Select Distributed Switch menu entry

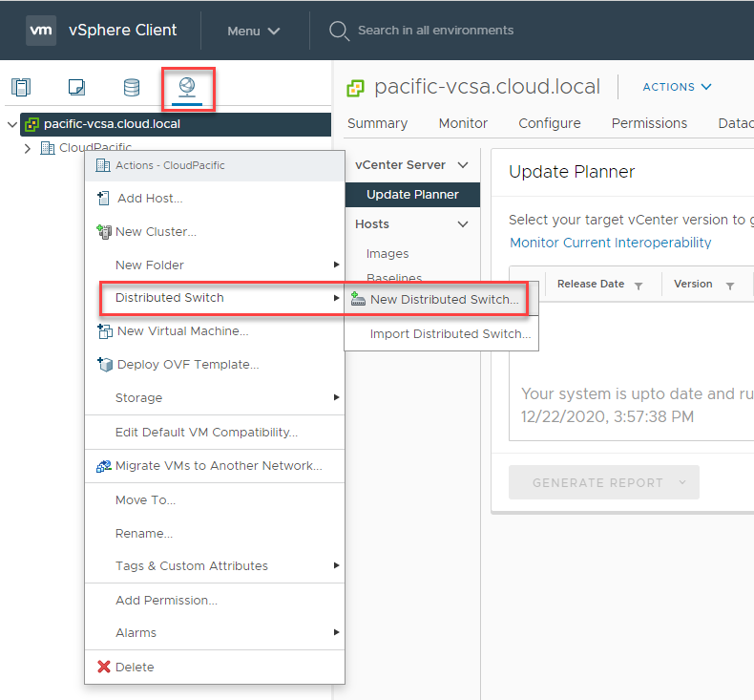(215, 298)
